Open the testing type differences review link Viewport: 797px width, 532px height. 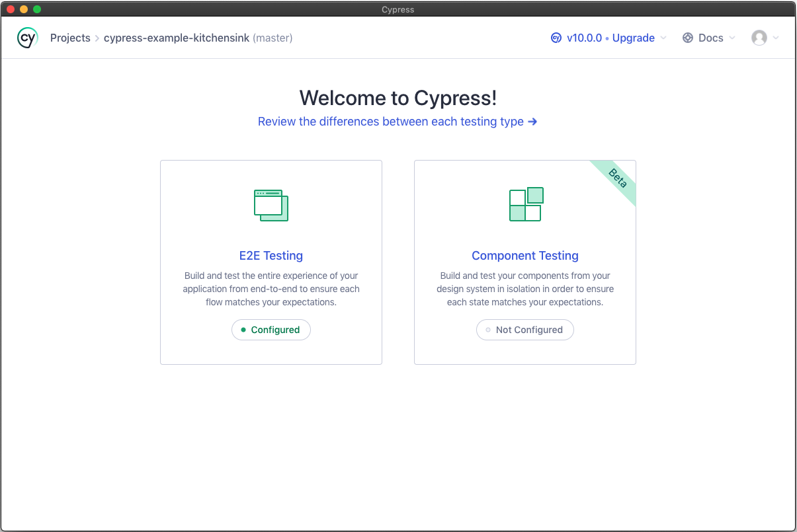398,122
